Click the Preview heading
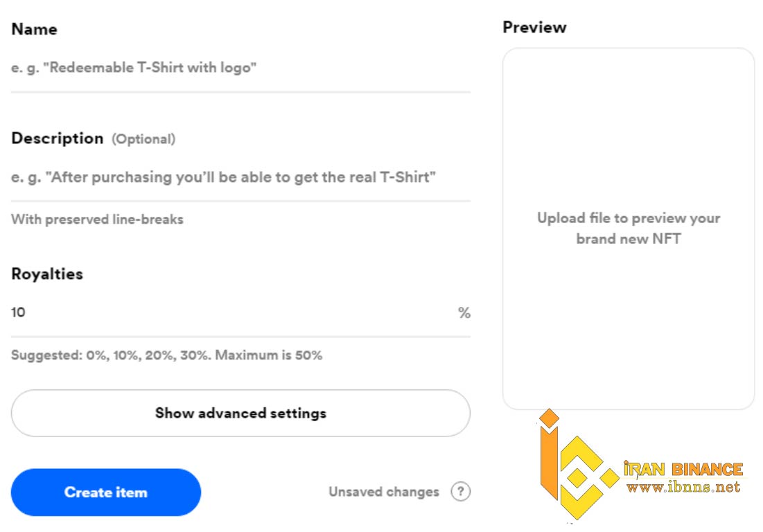Viewport: 763px width, 532px height. coord(534,27)
